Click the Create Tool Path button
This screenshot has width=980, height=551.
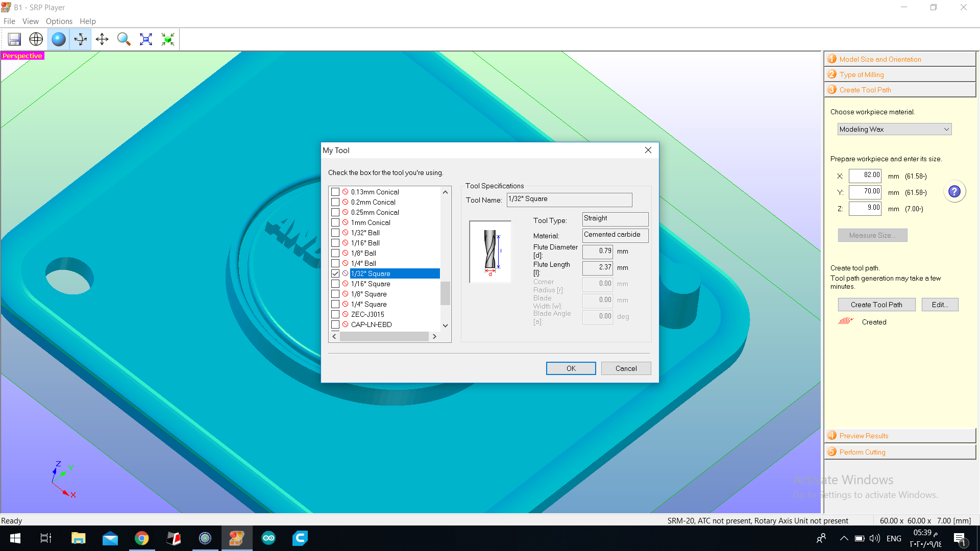coord(876,305)
